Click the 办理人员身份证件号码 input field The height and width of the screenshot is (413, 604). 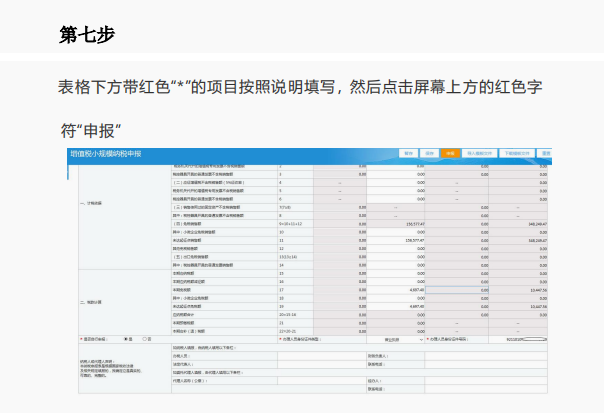(518, 339)
